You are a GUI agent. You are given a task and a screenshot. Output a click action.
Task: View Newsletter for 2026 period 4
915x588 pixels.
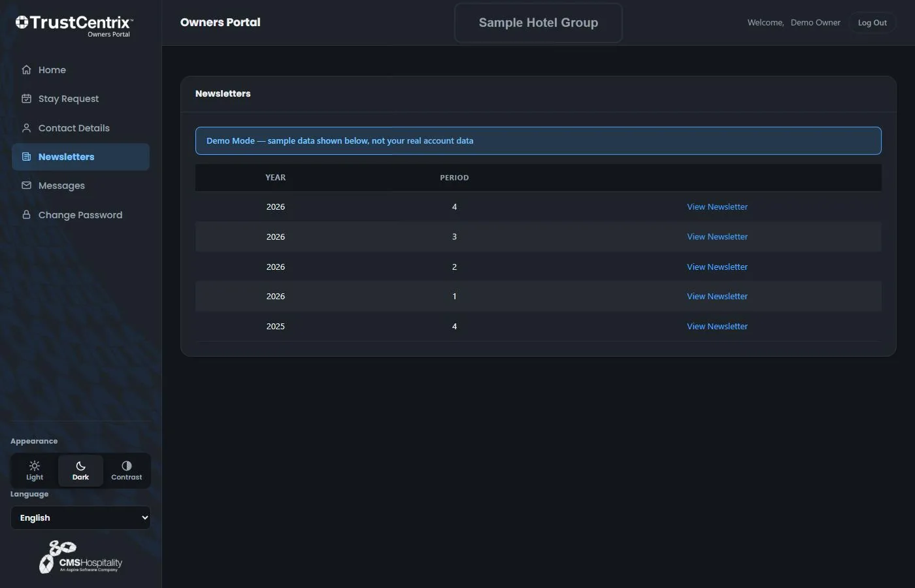tap(717, 207)
